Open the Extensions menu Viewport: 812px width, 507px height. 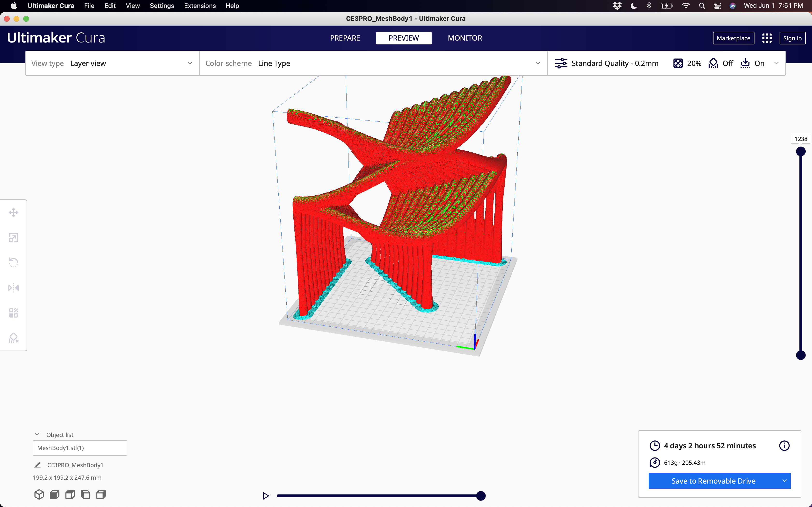pos(200,6)
